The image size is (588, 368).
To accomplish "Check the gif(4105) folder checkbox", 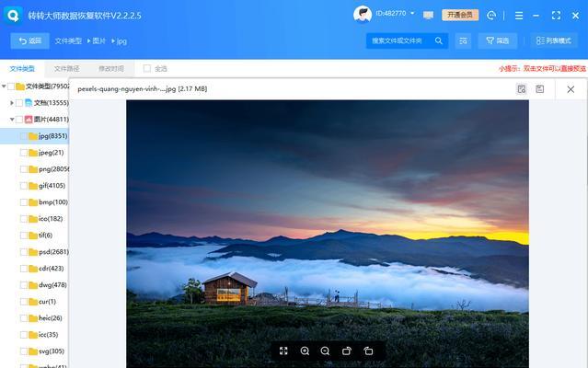I will [24, 186].
